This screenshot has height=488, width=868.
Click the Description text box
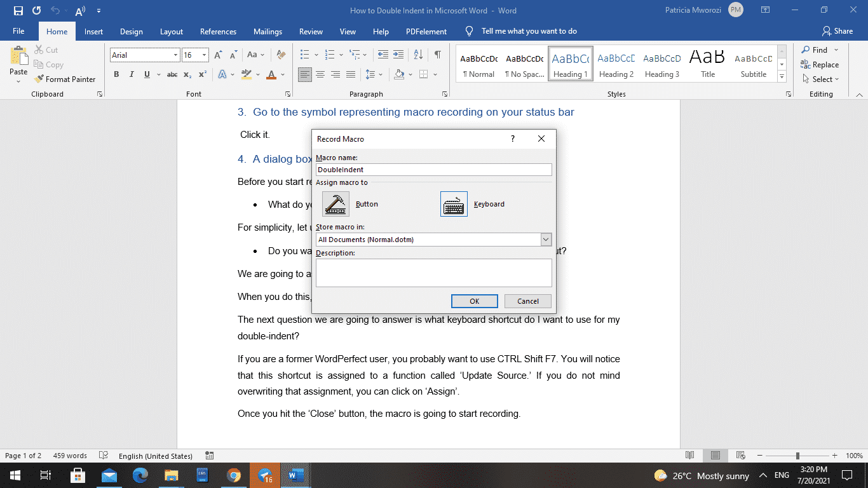point(434,273)
